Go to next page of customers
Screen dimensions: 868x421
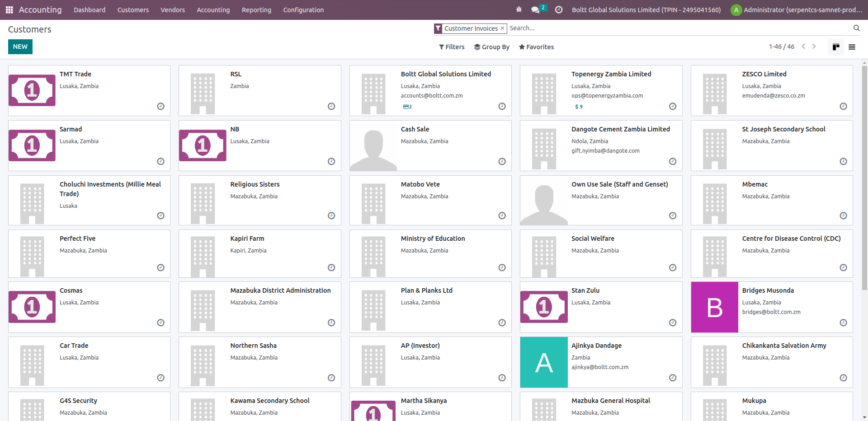pyautogui.click(x=814, y=47)
